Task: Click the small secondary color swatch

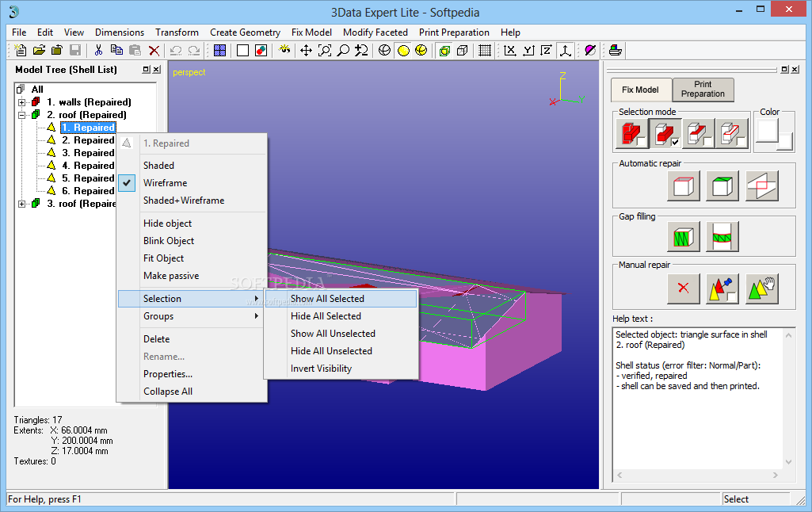Action: click(x=785, y=142)
